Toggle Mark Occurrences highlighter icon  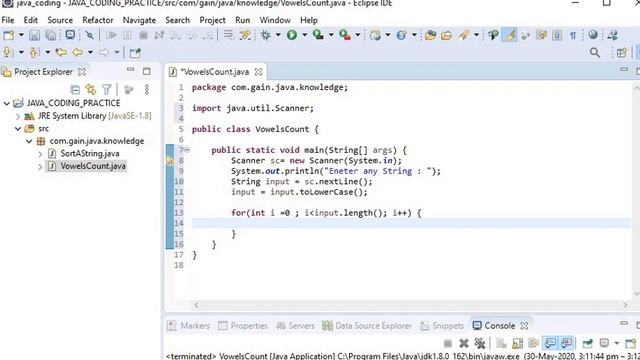510,35
